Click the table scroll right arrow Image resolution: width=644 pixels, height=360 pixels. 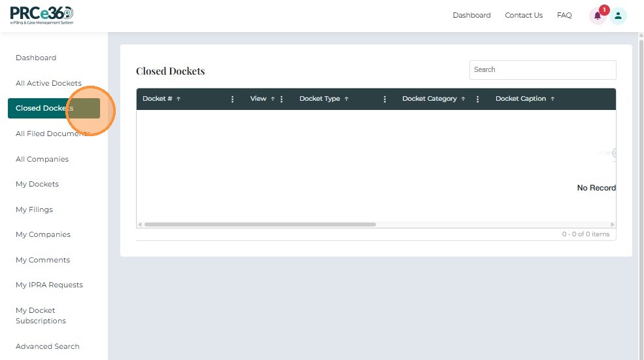click(613, 225)
